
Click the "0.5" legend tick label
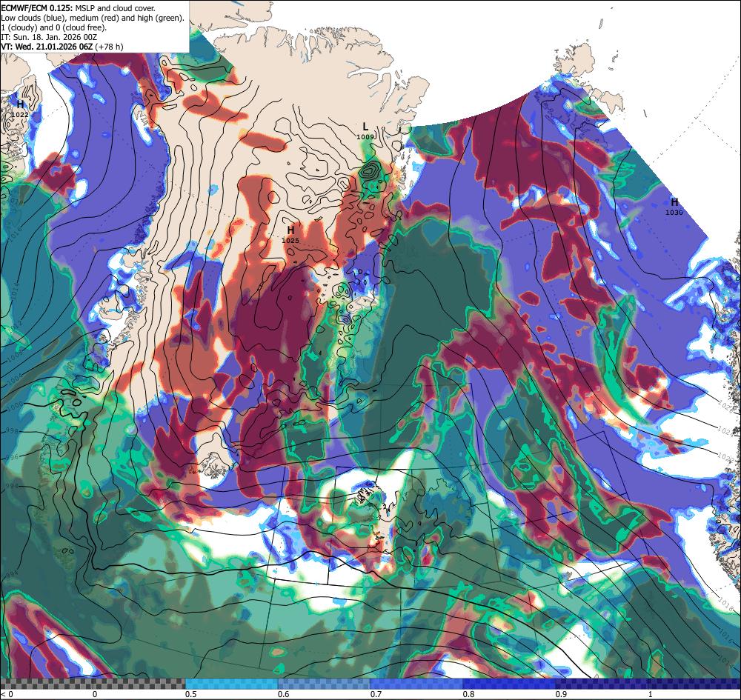191,694
